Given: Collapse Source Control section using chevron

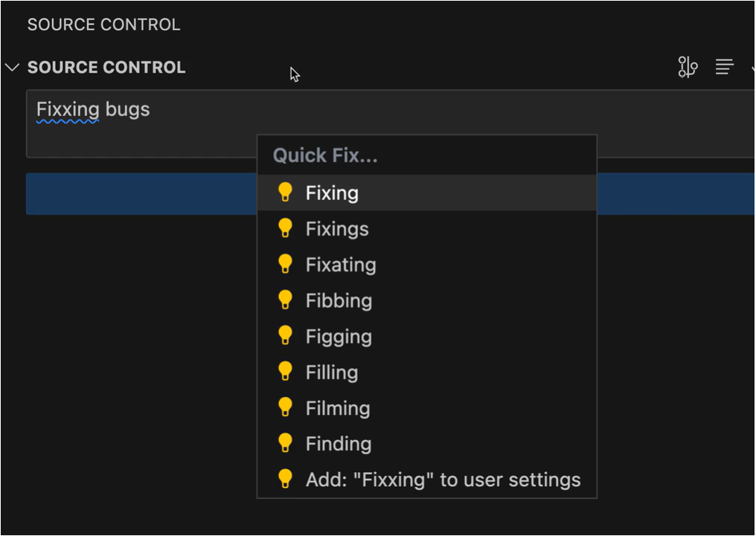Looking at the screenshot, I should point(12,68).
